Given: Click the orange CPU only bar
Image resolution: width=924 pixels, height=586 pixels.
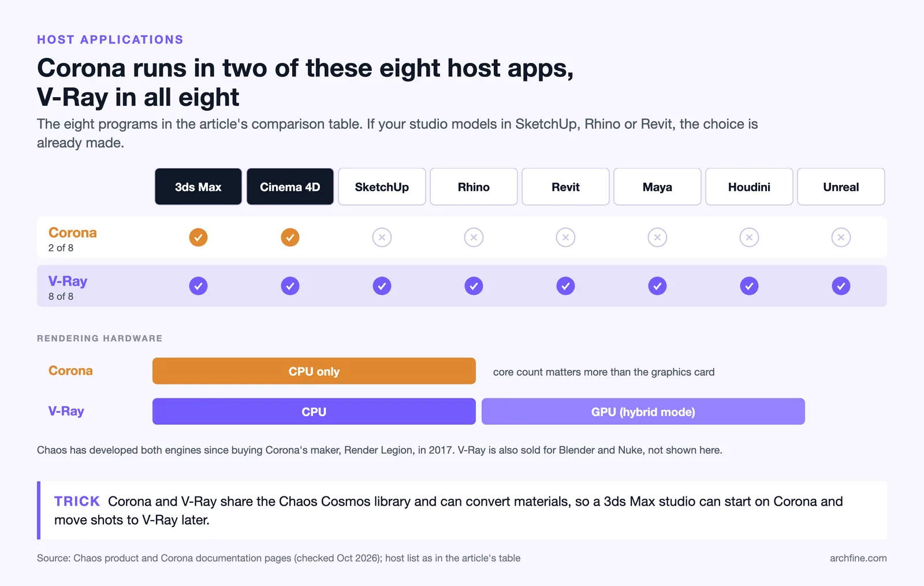Looking at the screenshot, I should 314,371.
